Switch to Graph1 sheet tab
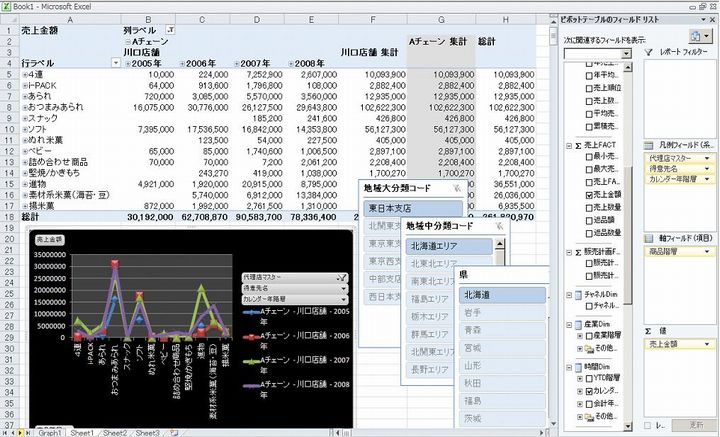720x437 pixels. (x=49, y=433)
